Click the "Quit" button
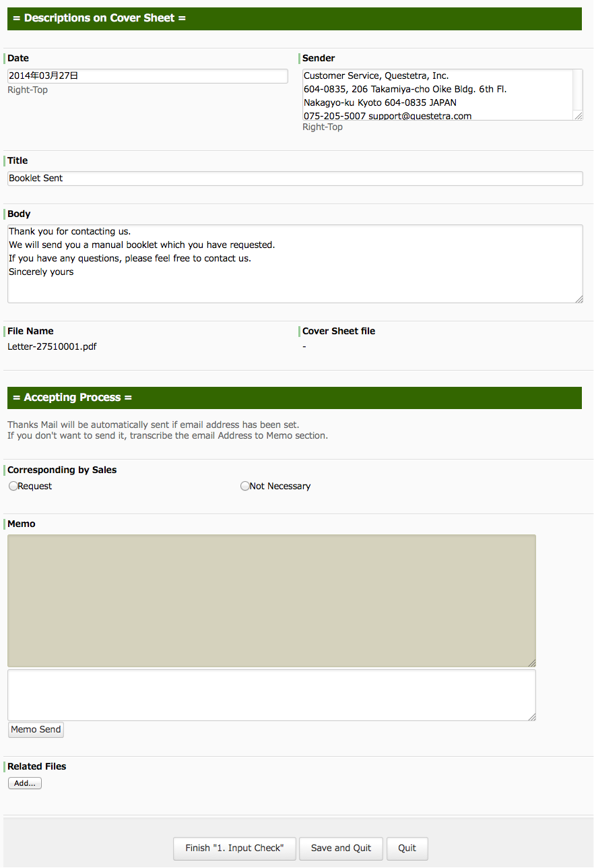Viewport: 594px width, 868px height. pyautogui.click(x=407, y=848)
